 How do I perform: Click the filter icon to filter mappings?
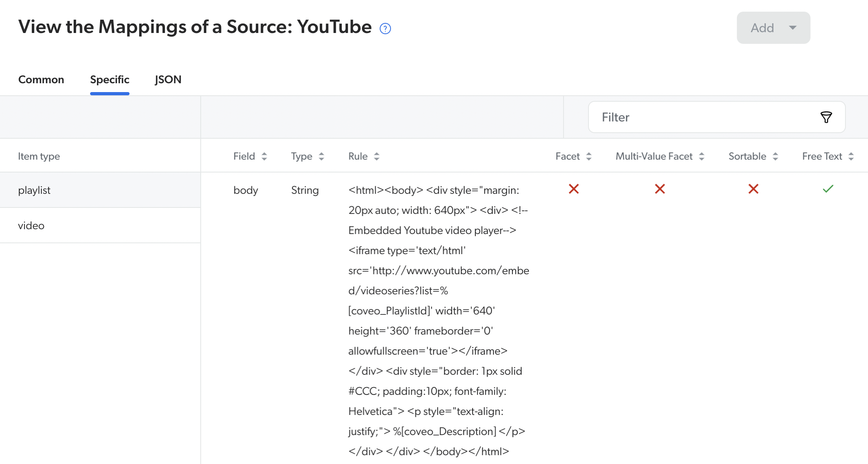[825, 117]
